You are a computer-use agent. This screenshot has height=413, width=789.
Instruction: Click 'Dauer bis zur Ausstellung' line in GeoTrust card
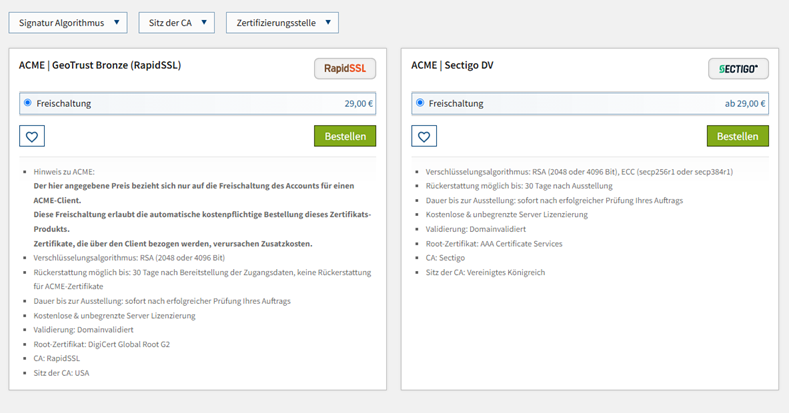tap(162, 301)
